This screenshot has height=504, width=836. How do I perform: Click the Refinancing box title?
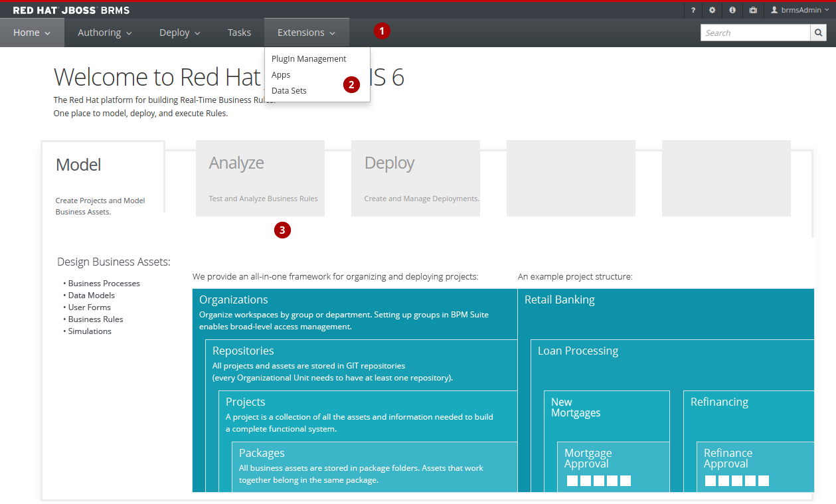(x=719, y=402)
